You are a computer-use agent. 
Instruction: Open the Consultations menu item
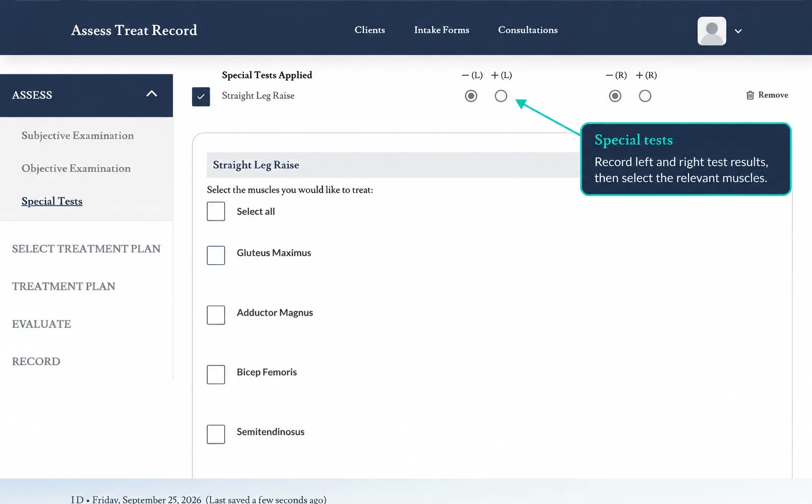pyautogui.click(x=528, y=30)
